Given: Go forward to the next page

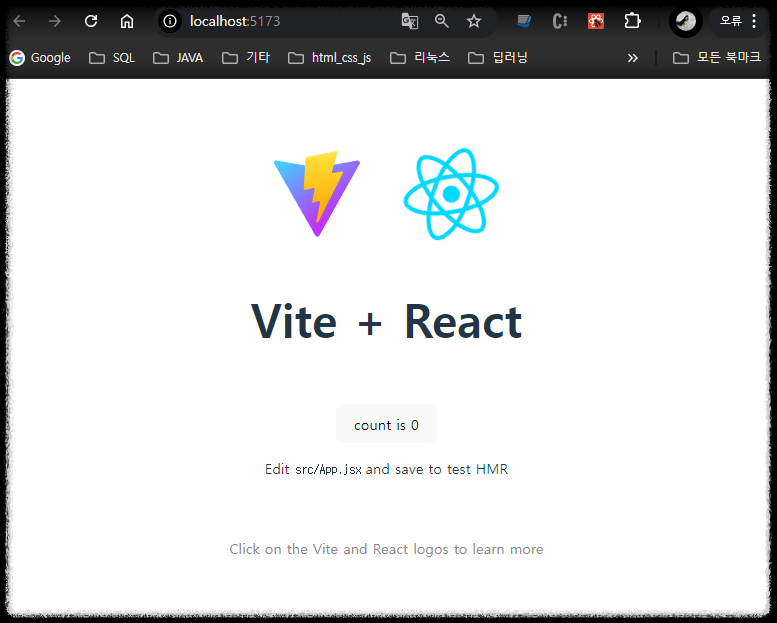Looking at the screenshot, I should coord(55,21).
